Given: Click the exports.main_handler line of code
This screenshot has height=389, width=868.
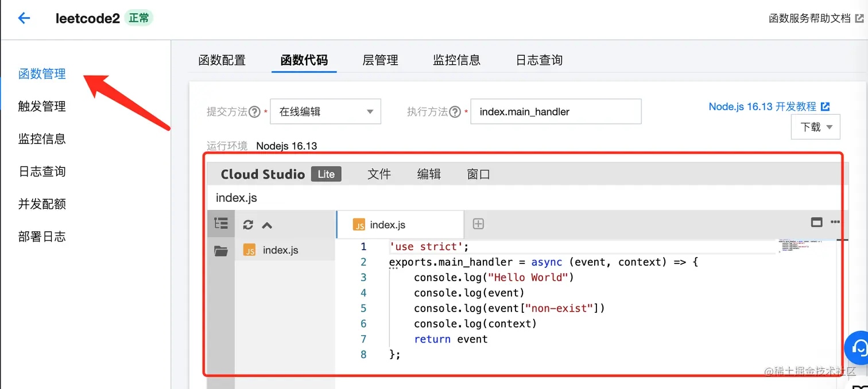Looking at the screenshot, I should pos(543,262).
